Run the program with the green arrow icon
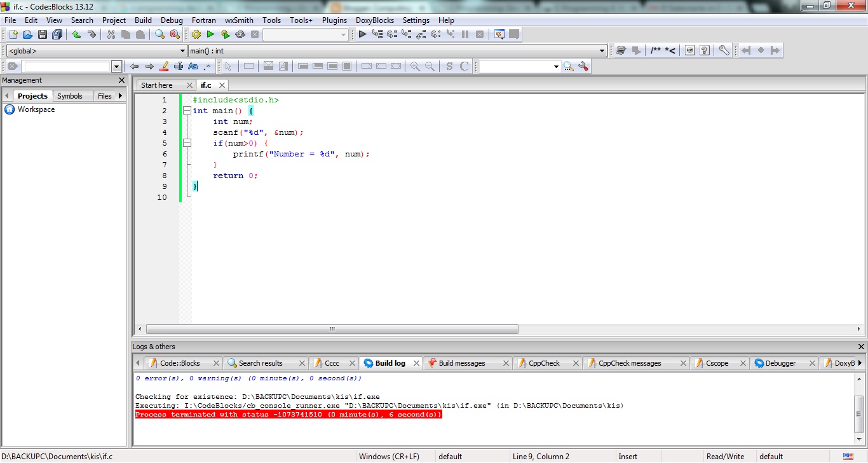The image size is (868, 463). [210, 34]
